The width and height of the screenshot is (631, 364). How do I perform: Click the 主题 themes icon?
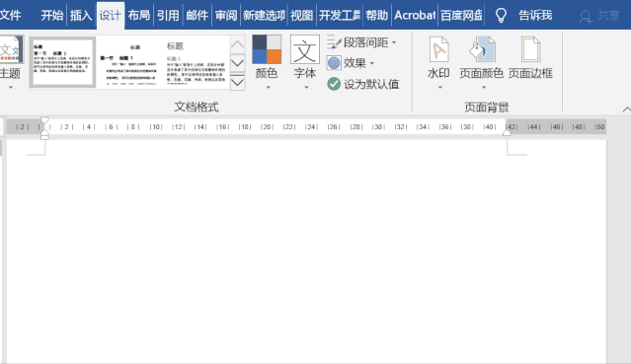11,49
